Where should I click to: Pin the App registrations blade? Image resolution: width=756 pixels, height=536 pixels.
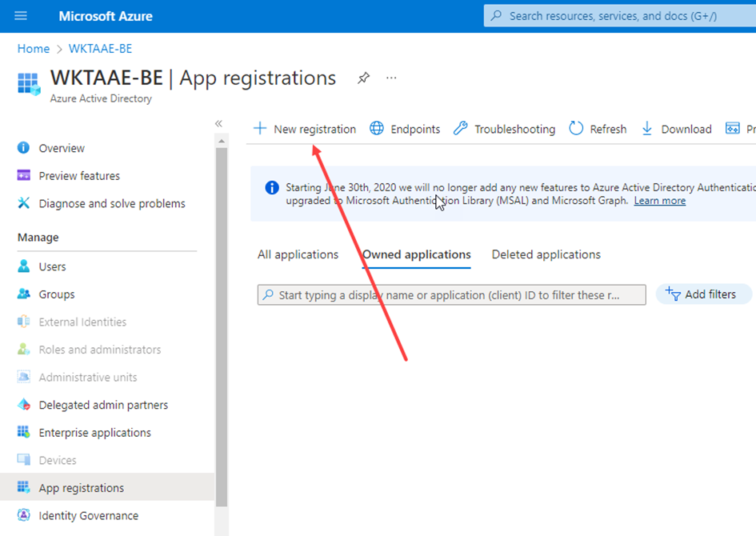(x=363, y=78)
